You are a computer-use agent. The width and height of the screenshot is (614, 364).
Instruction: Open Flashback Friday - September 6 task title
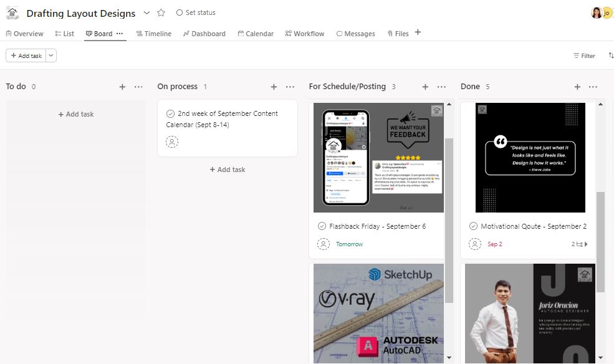point(378,226)
